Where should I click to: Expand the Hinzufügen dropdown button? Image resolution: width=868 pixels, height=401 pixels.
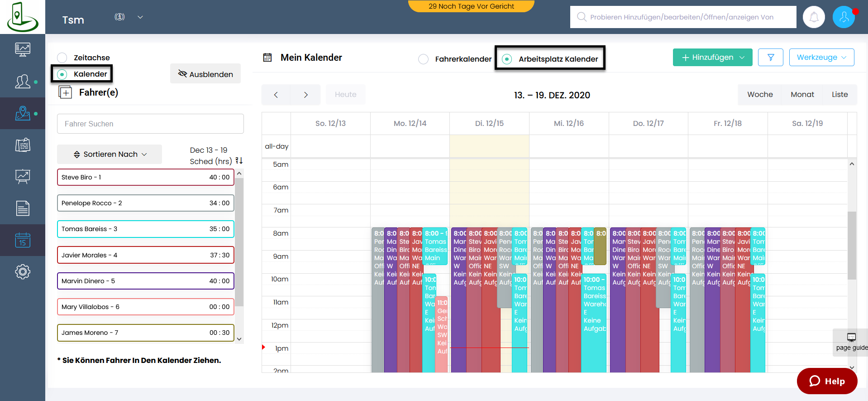point(712,58)
